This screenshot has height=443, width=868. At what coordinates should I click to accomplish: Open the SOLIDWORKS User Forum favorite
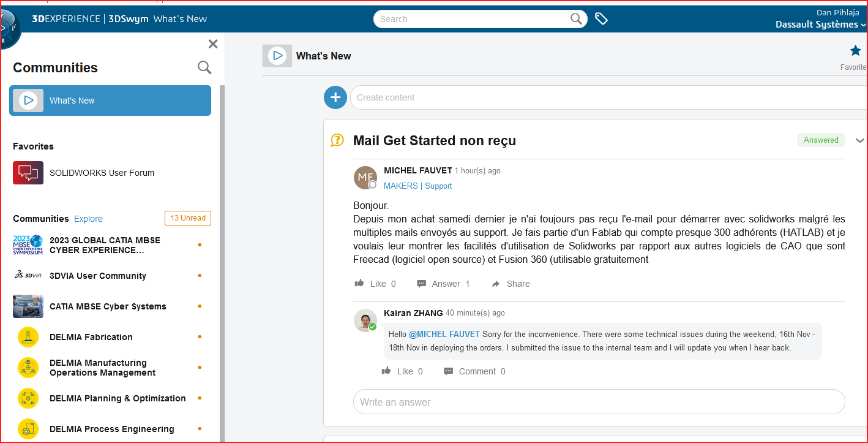(102, 173)
